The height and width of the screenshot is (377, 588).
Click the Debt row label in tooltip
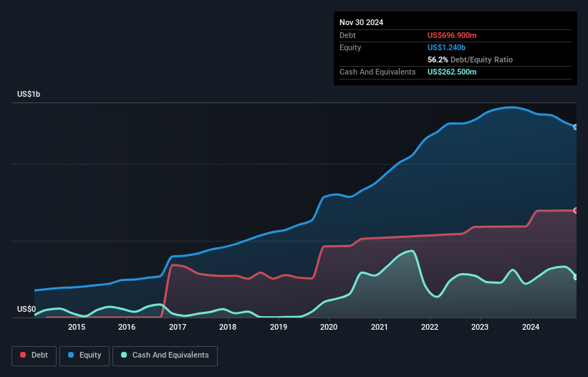(x=347, y=35)
